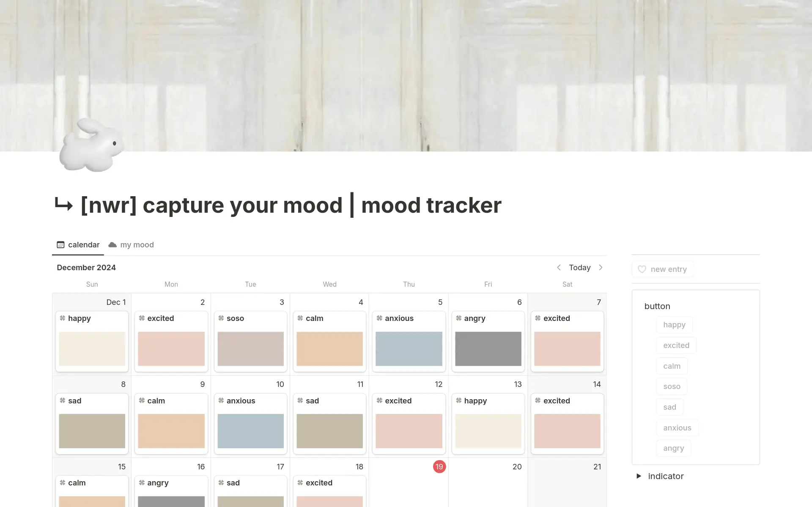812x507 pixels.
Task: Click the color swatch in the Dec 1 entry
Action: click(x=91, y=349)
